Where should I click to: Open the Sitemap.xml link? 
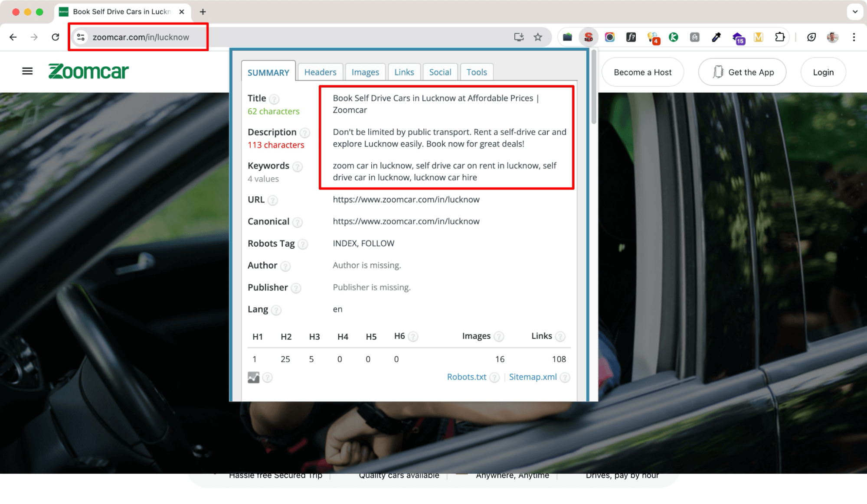click(533, 377)
